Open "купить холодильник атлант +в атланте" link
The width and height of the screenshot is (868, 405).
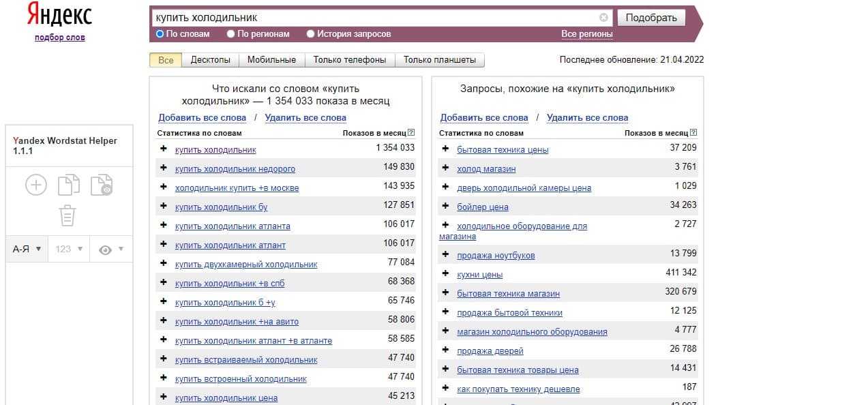tap(254, 340)
